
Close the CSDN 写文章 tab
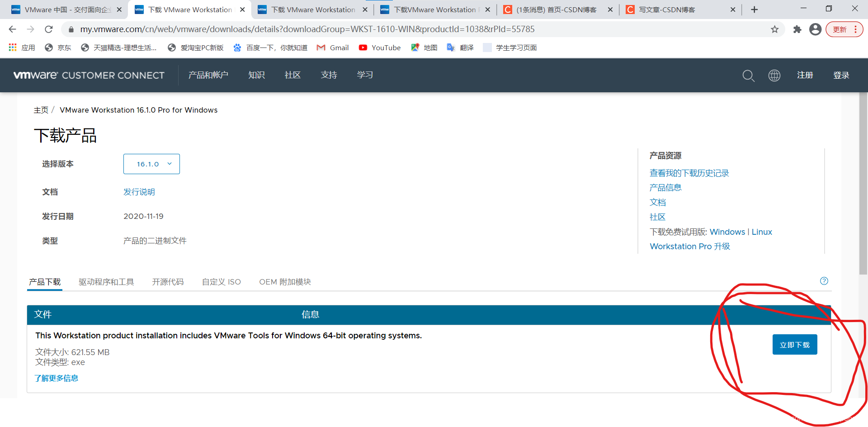point(733,9)
